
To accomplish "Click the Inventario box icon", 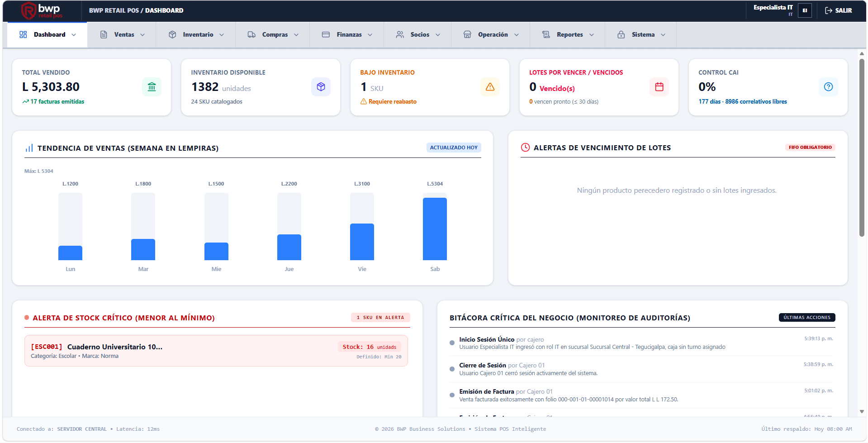I will [x=172, y=34].
